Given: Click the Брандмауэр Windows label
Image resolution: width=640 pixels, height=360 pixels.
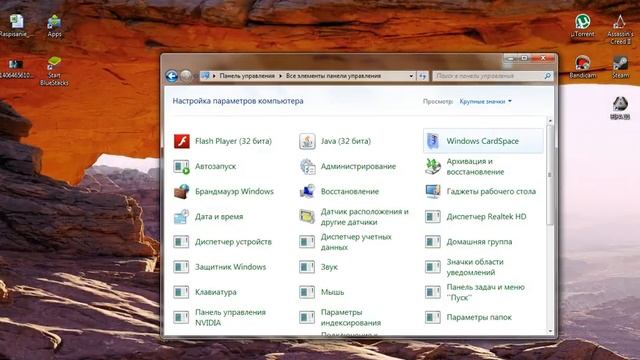Looking at the screenshot, I should (234, 191).
